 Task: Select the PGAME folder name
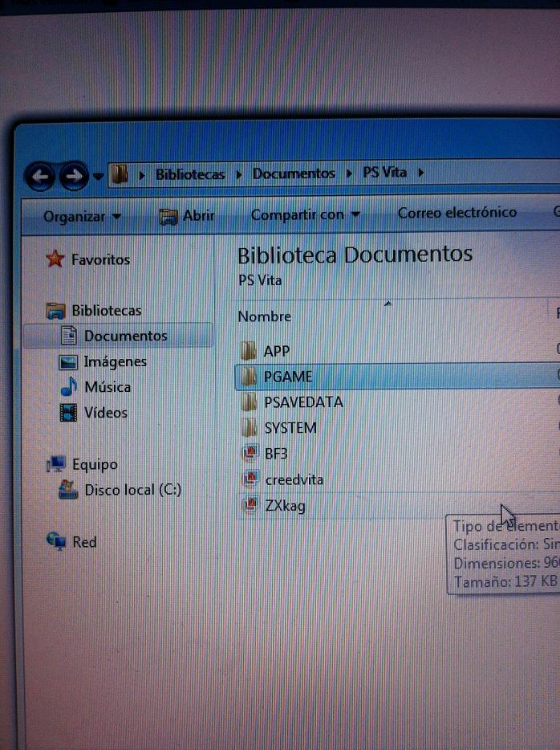point(288,377)
